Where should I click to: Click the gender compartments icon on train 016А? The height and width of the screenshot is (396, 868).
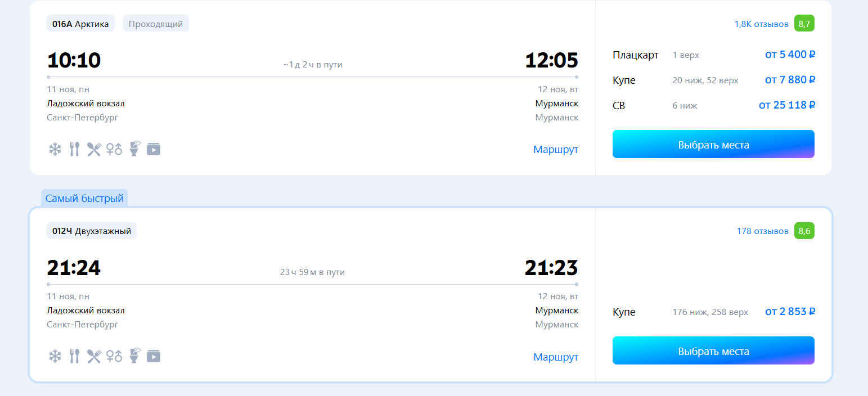(114, 149)
